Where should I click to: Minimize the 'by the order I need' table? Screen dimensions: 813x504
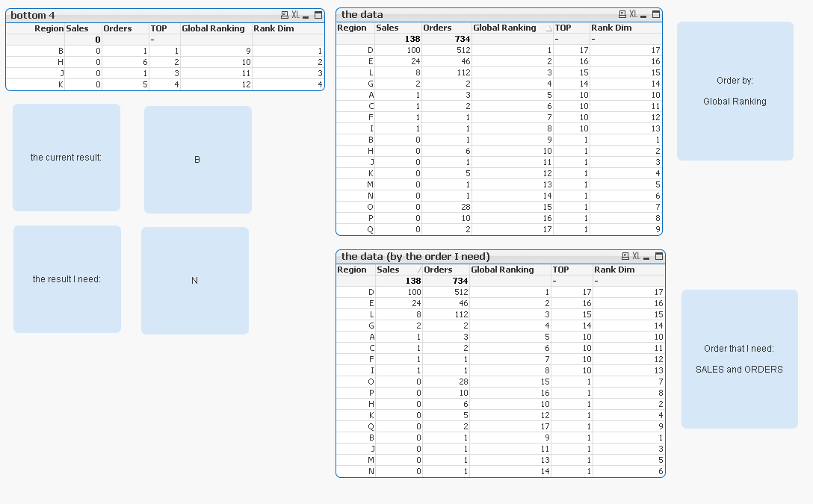click(646, 257)
